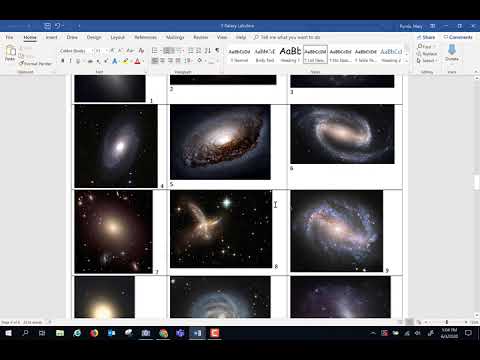Image resolution: width=480 pixels, height=360 pixels.
Task: Open Windows Start menu
Action: (x=8, y=333)
